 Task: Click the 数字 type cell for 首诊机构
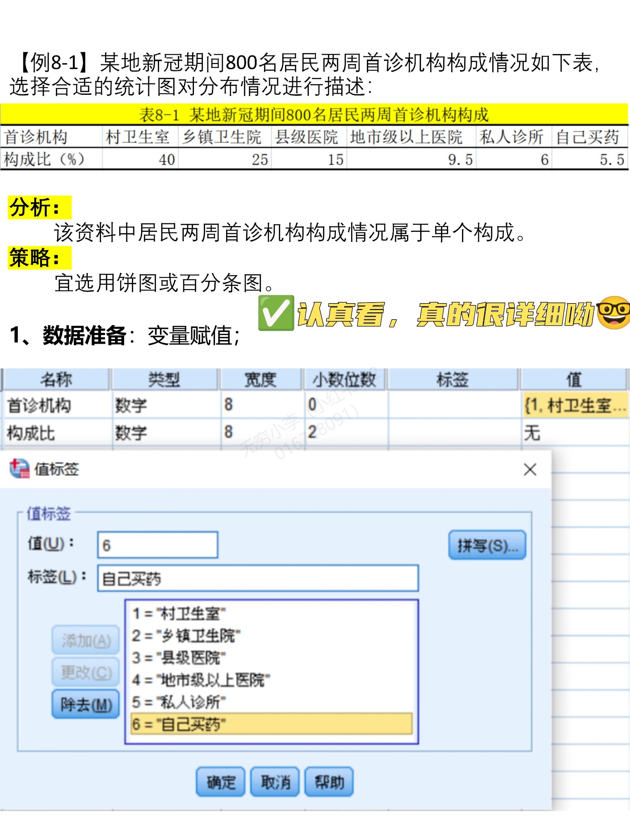[x=166, y=405]
